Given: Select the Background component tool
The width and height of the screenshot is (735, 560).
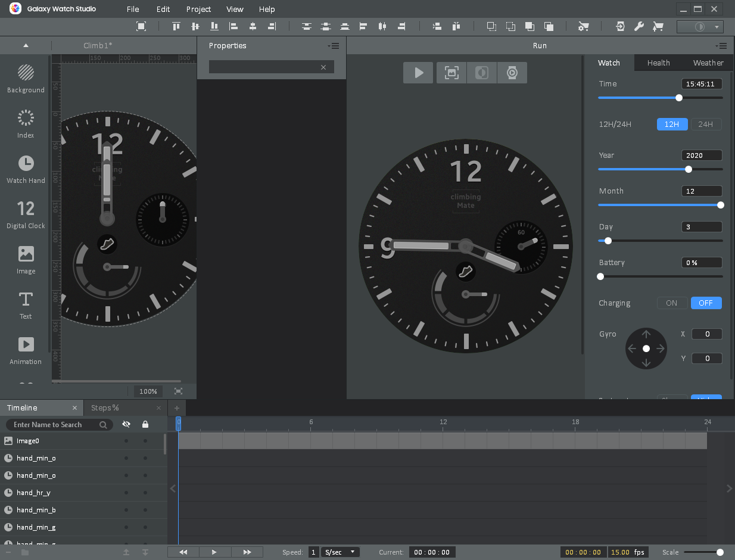Looking at the screenshot, I should pos(26,79).
